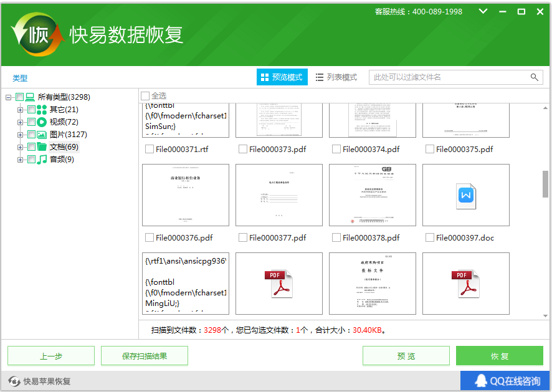Switch to 预览模式 view
Screen dimensions: 552x392
click(x=282, y=77)
